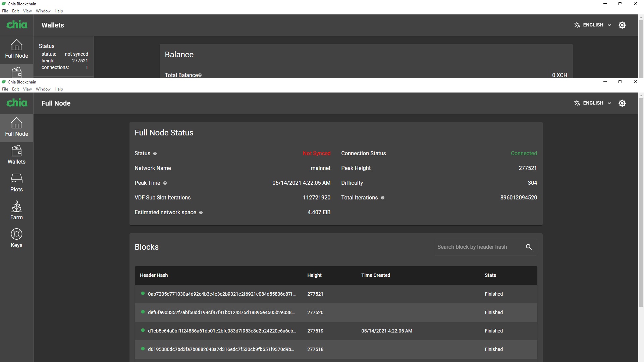Viewport: 644px width, 362px height.
Task: Click height value 277520 in Blocks table
Action: tap(315, 312)
